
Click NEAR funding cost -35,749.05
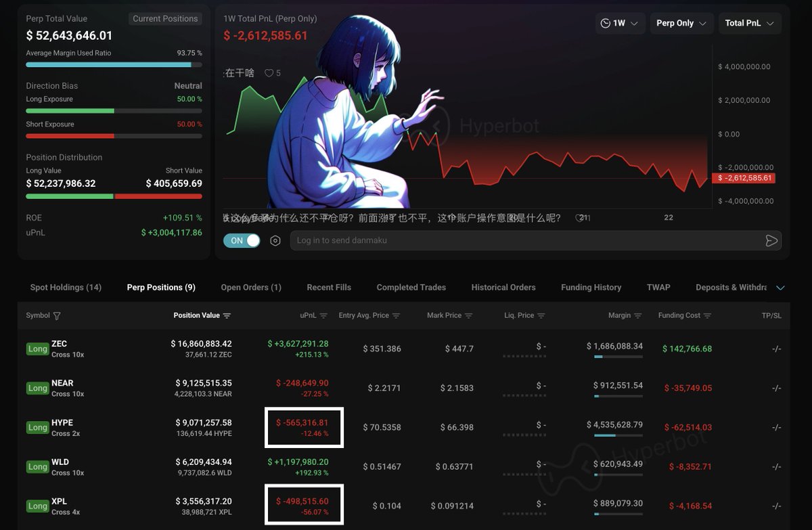(688, 388)
